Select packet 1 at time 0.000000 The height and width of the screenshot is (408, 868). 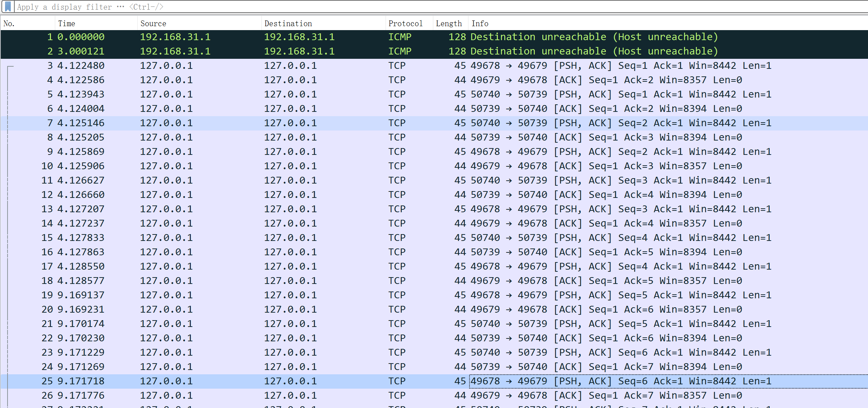click(434, 37)
